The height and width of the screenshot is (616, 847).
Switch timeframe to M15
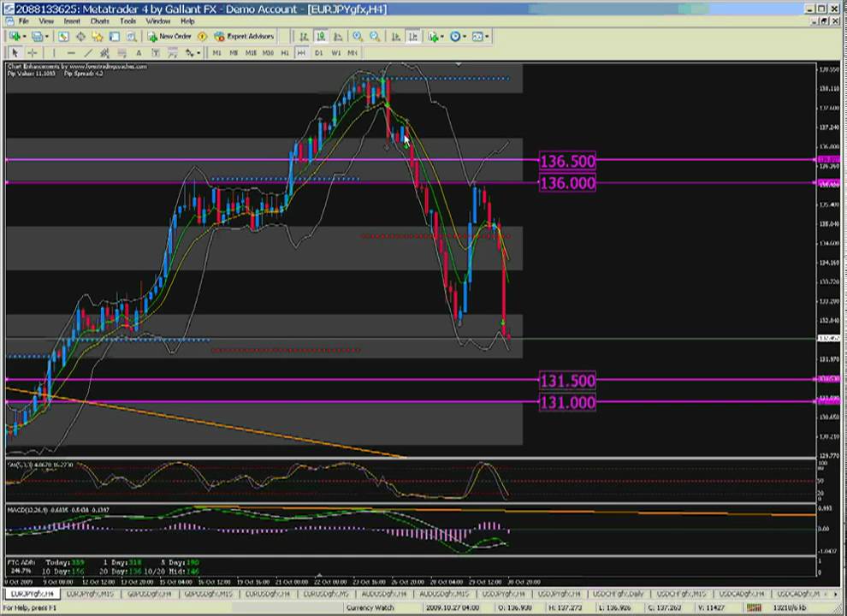(x=251, y=52)
